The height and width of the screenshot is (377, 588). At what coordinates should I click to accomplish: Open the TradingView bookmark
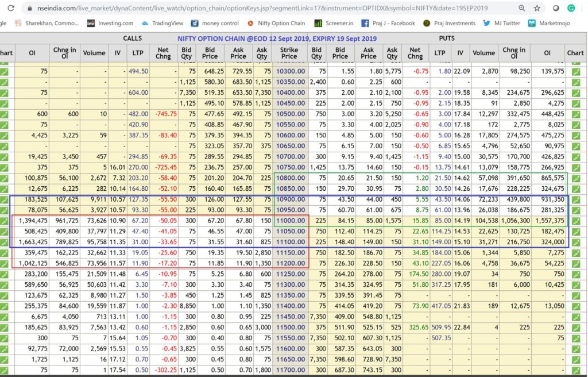162,24
